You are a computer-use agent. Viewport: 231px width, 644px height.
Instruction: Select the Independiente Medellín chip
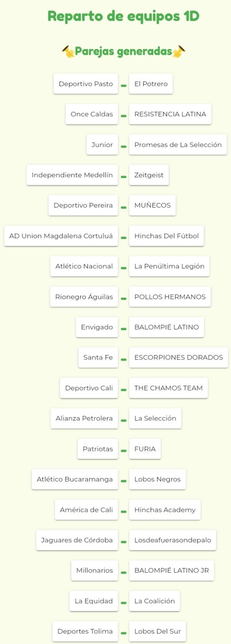coord(72,175)
